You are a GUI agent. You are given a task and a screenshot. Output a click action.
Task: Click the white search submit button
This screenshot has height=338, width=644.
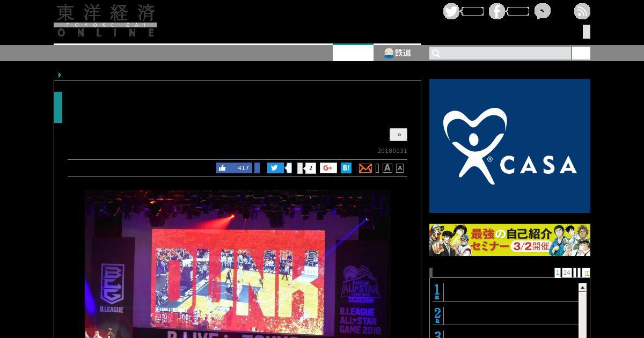581,53
